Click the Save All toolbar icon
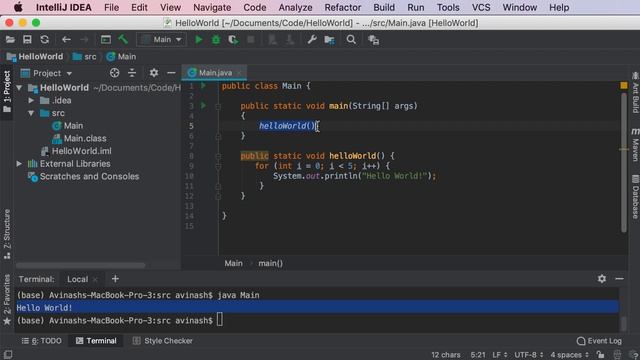This screenshot has height=360, width=640. pos(27,40)
